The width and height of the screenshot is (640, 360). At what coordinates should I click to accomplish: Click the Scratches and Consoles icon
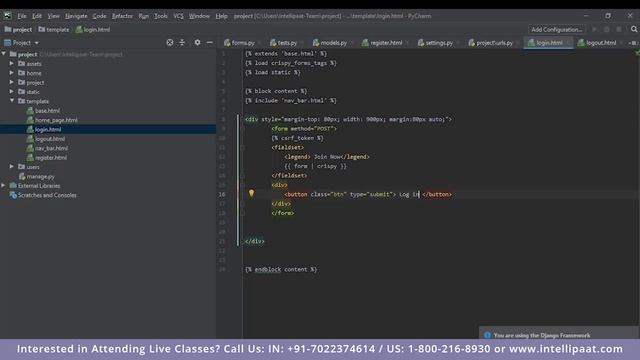point(13,195)
